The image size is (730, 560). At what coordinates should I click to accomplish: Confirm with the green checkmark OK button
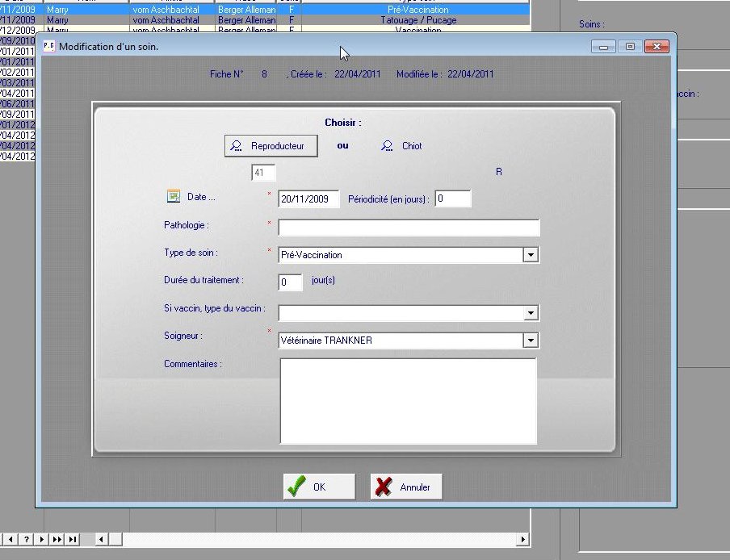tap(318, 487)
